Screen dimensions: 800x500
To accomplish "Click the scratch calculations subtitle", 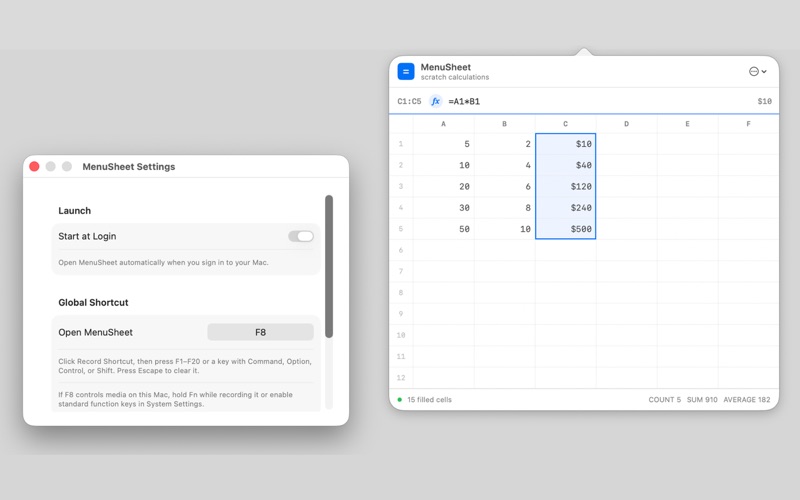I will (x=455, y=77).
